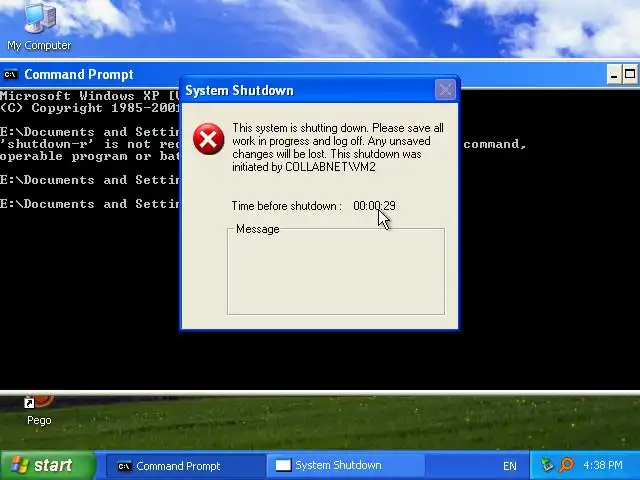This screenshot has width=640, height=480.
Task: Click the 'Time before shutdown :' label
Action: coord(287,206)
